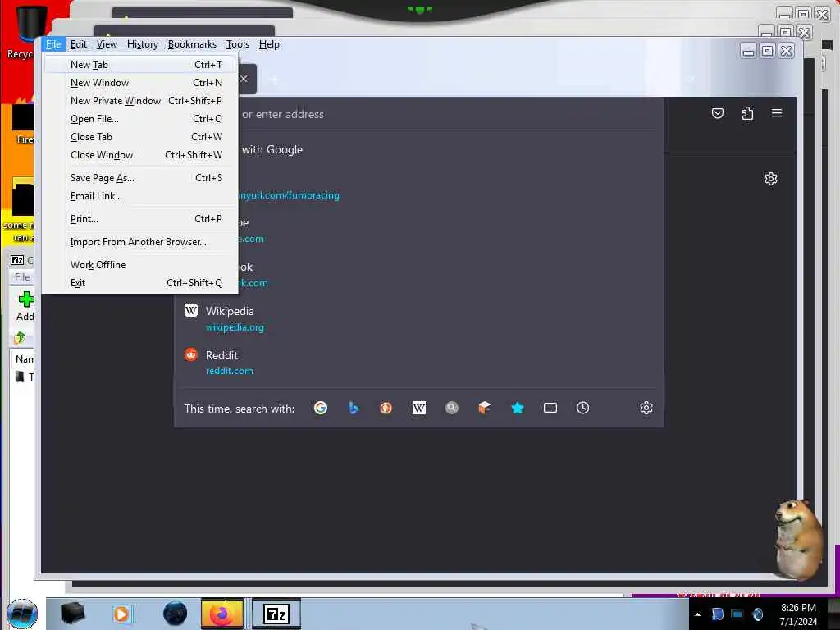Screen dimensions: 840x630
Task: Open Firefox from the taskbar
Action: 221,614
